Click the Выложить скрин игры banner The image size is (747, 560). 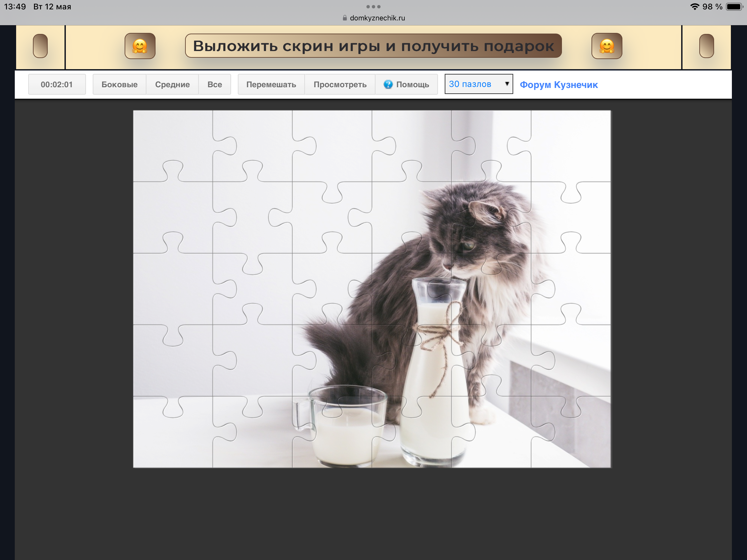tap(373, 46)
